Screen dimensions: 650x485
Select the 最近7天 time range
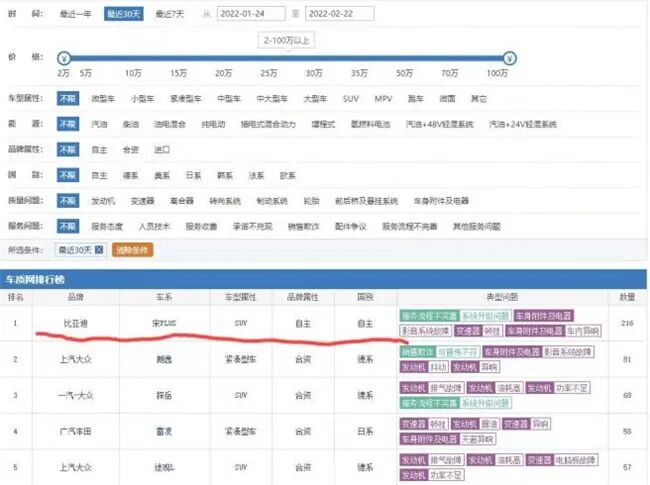pyautogui.click(x=170, y=14)
